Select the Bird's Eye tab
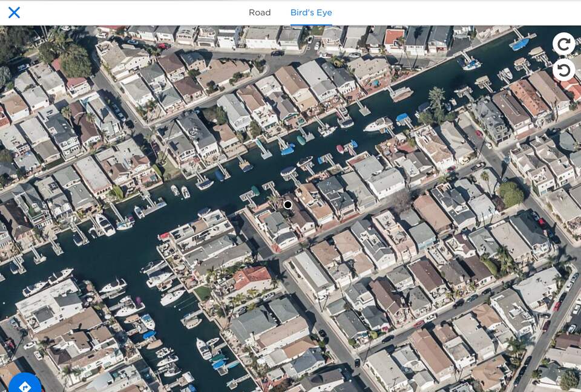Viewport: 581px width, 392px height. click(x=311, y=12)
